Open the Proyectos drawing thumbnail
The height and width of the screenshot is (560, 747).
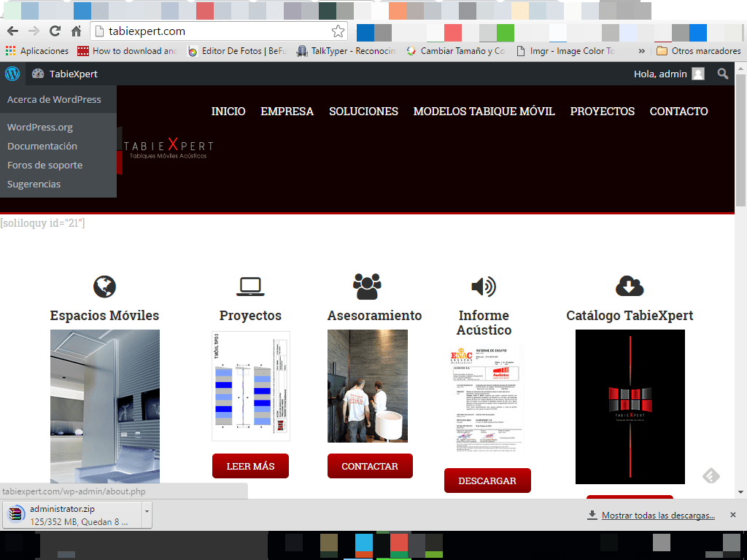click(251, 386)
